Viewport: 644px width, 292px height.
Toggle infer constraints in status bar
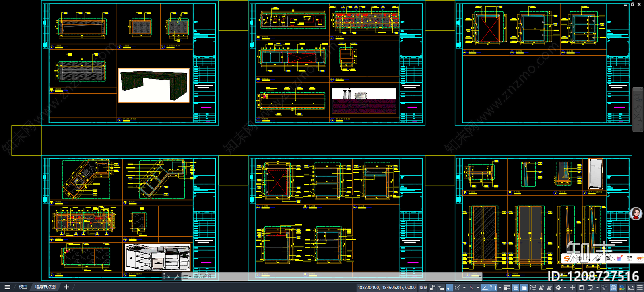(x=433, y=288)
